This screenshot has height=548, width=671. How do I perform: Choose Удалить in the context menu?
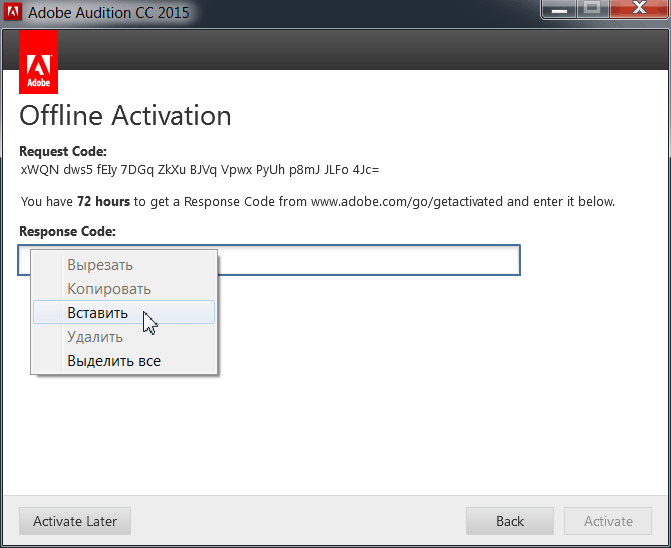124,337
